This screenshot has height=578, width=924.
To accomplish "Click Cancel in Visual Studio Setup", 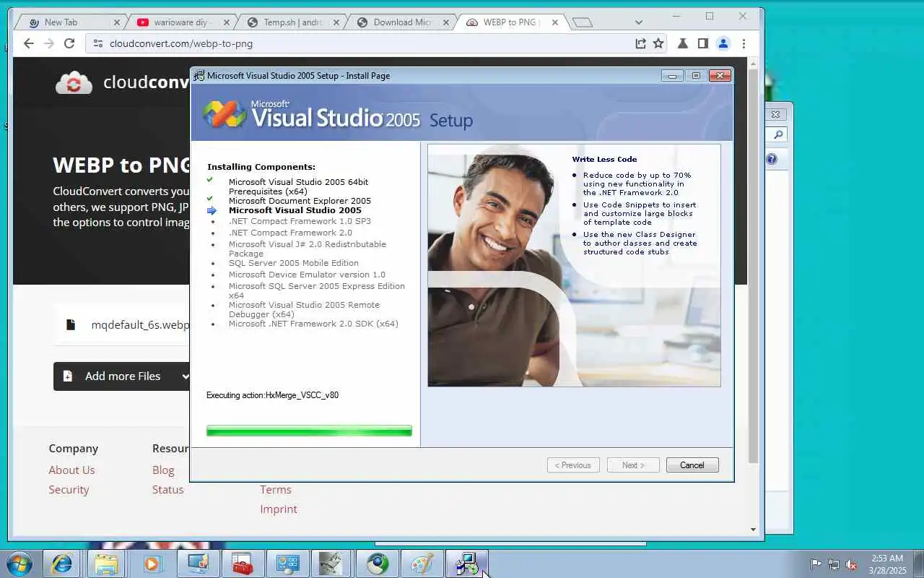I will (x=692, y=465).
